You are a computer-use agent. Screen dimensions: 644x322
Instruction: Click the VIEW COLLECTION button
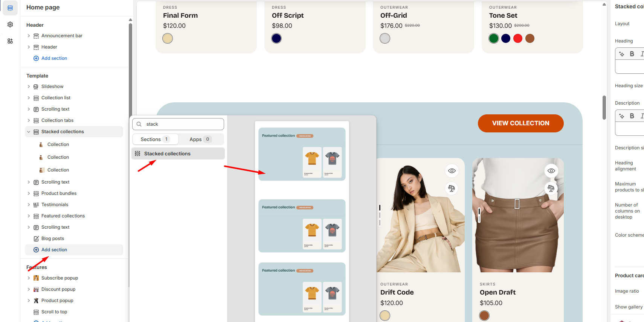click(x=520, y=123)
